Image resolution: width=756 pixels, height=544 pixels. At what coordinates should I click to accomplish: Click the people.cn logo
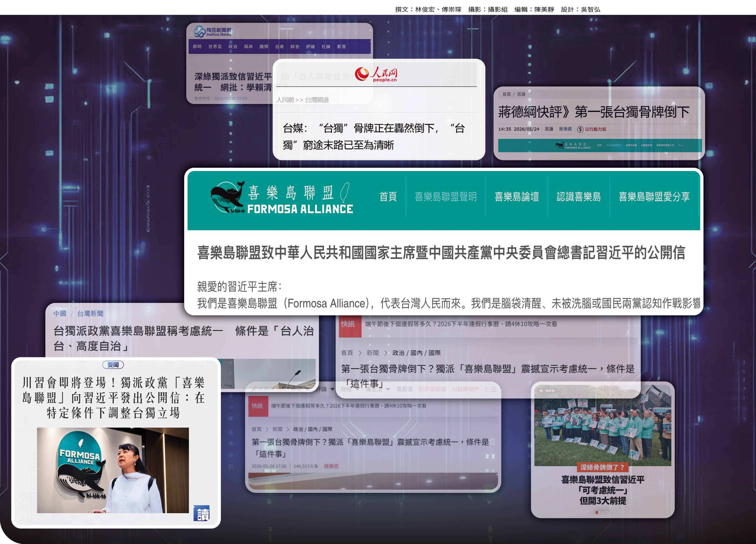(376, 74)
